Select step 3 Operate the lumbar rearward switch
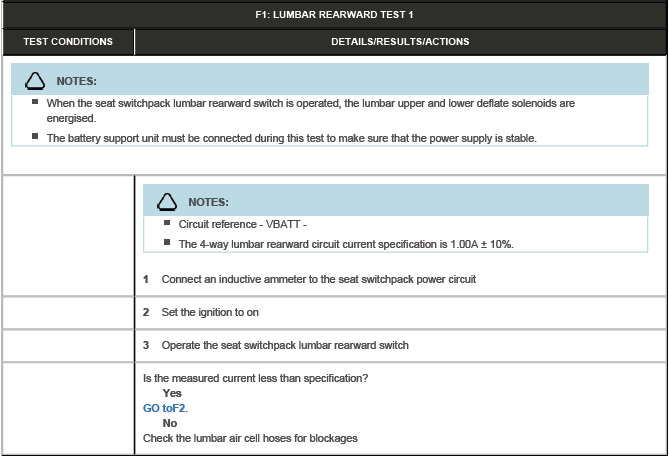Viewport: 669px width, 459px height. tap(285, 345)
